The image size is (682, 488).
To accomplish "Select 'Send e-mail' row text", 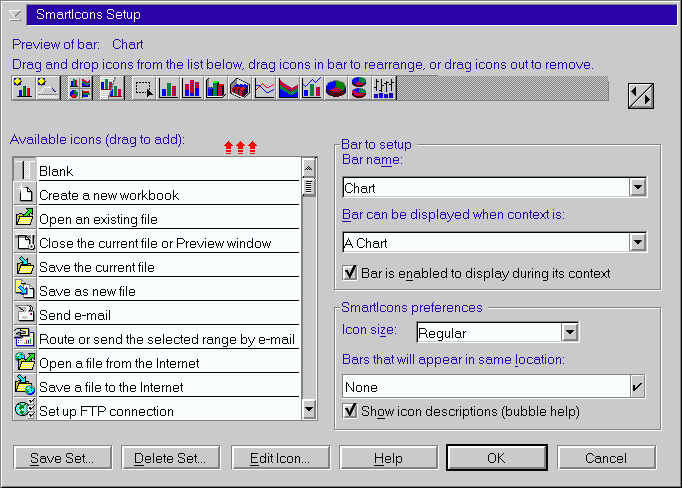I will 75,315.
